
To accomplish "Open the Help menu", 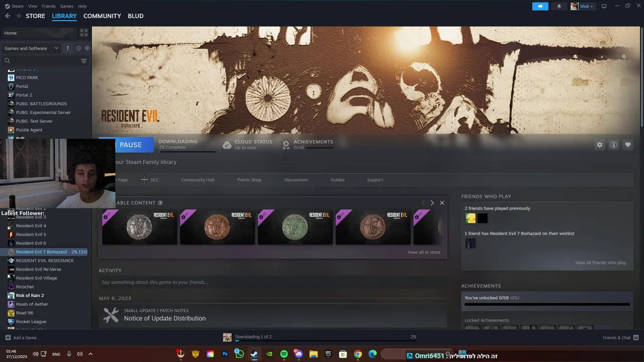I will click(82, 6).
